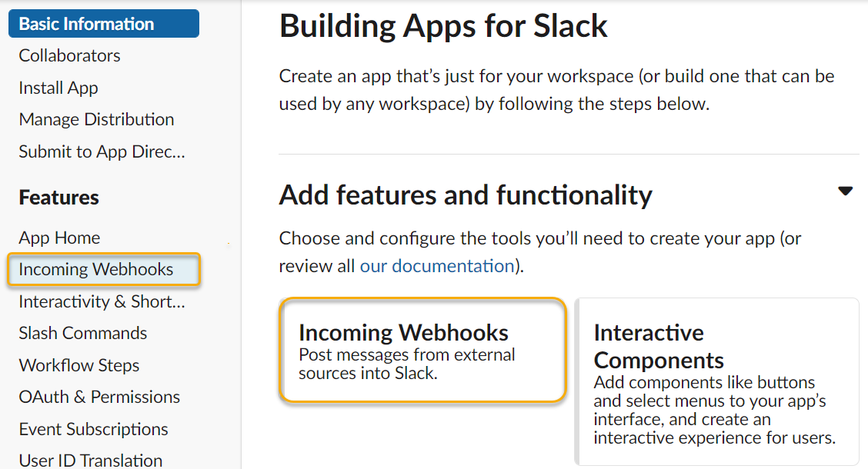Select App Home under Features
The width and height of the screenshot is (868, 469).
(59, 238)
